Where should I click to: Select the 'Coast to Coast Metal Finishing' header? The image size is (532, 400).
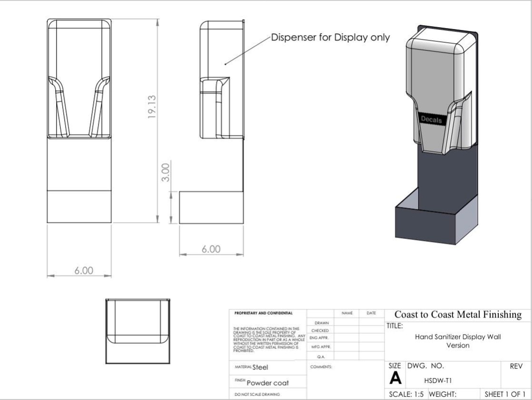458,314
